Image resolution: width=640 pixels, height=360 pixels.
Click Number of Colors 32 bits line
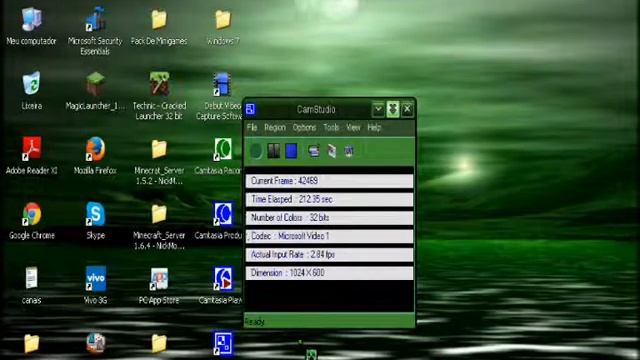tap(329, 218)
